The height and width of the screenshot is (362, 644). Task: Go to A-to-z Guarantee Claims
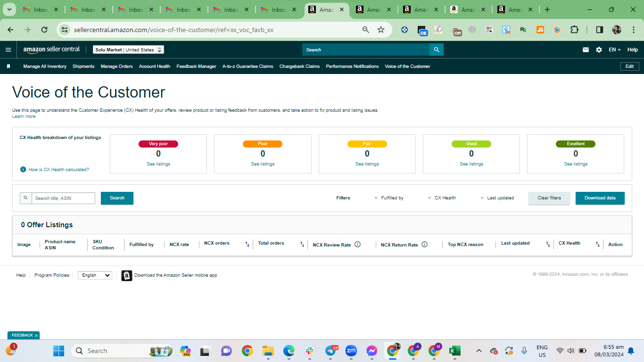(248, 66)
